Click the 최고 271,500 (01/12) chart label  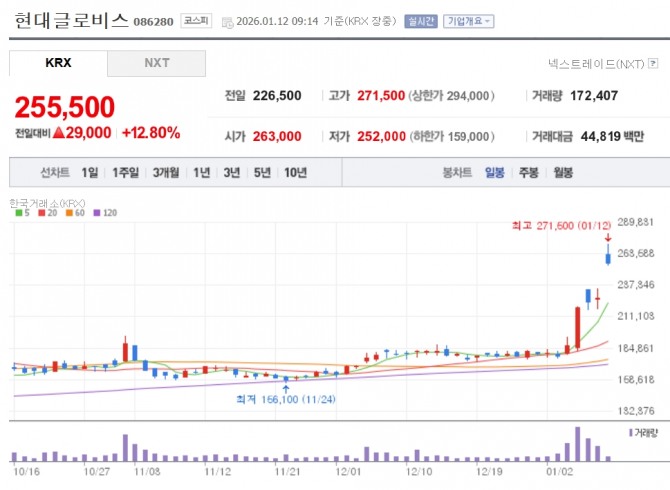[561, 225]
